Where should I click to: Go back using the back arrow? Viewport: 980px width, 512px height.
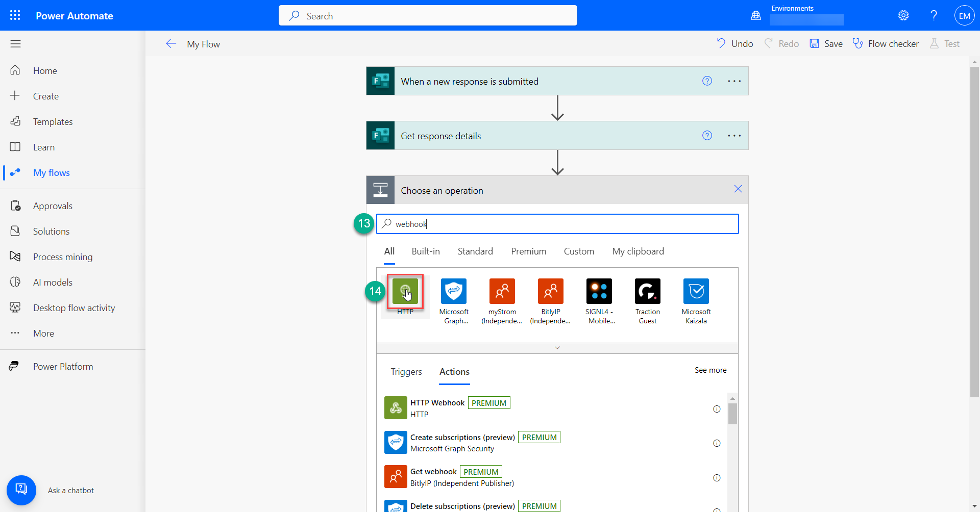pyautogui.click(x=171, y=44)
